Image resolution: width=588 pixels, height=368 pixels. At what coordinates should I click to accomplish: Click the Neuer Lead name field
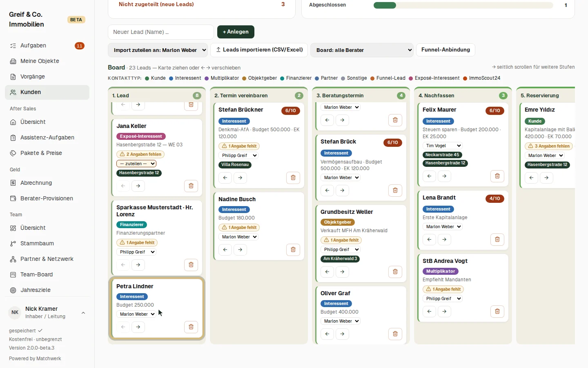pyautogui.click(x=161, y=32)
